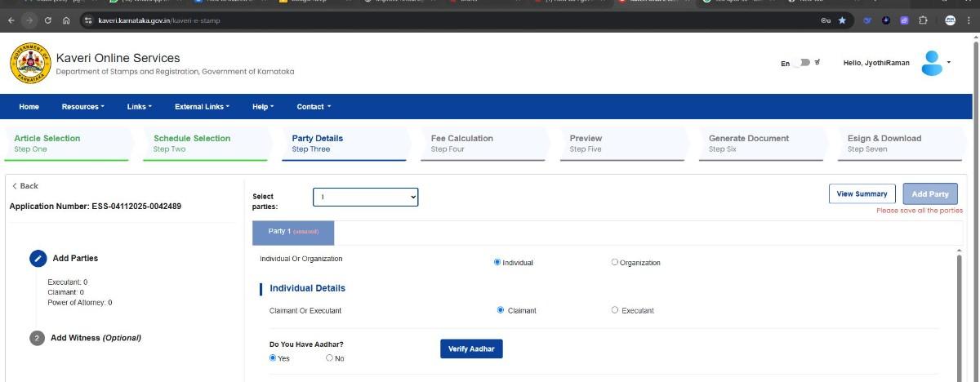
Task: Select No for Do You Have Aadhar
Action: (x=330, y=358)
